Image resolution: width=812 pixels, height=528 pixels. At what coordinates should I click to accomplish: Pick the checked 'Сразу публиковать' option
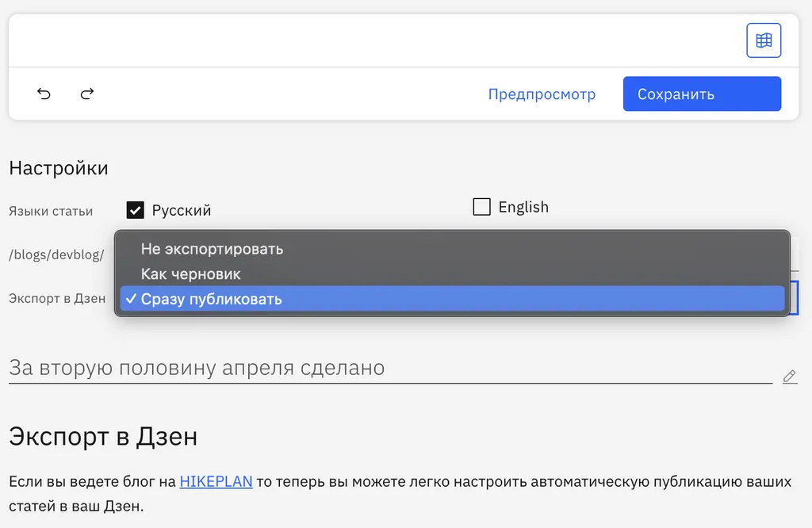click(211, 300)
